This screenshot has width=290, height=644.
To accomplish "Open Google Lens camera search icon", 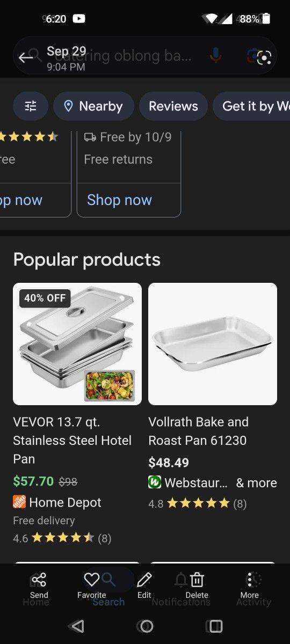I will (259, 56).
